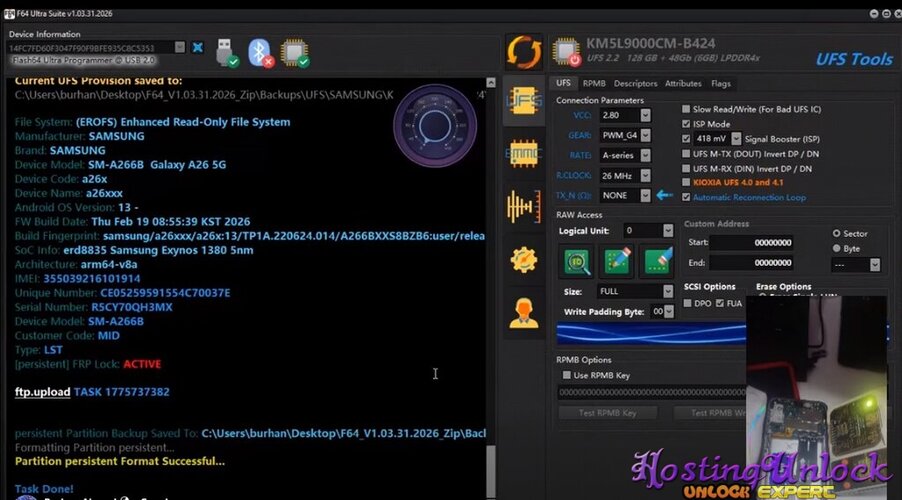Screen dimensions: 902x500
Task: Click the write pencil chip button
Action: 617,261
